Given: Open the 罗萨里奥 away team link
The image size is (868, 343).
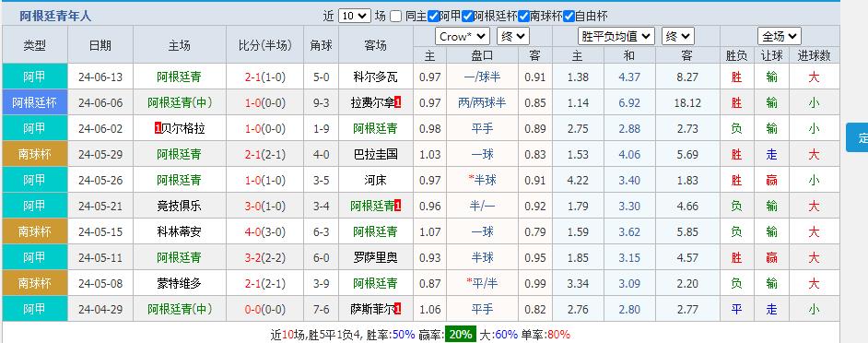Looking at the screenshot, I should pos(375,257).
